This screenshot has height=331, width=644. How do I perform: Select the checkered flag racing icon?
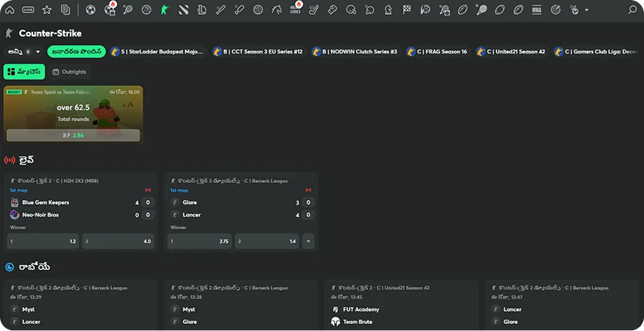point(407,10)
